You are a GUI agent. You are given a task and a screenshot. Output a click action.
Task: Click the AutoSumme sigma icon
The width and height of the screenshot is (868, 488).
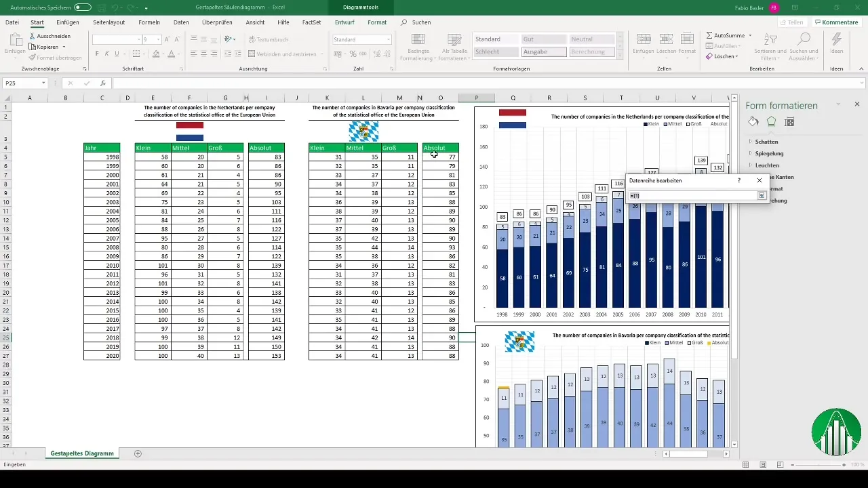point(709,35)
